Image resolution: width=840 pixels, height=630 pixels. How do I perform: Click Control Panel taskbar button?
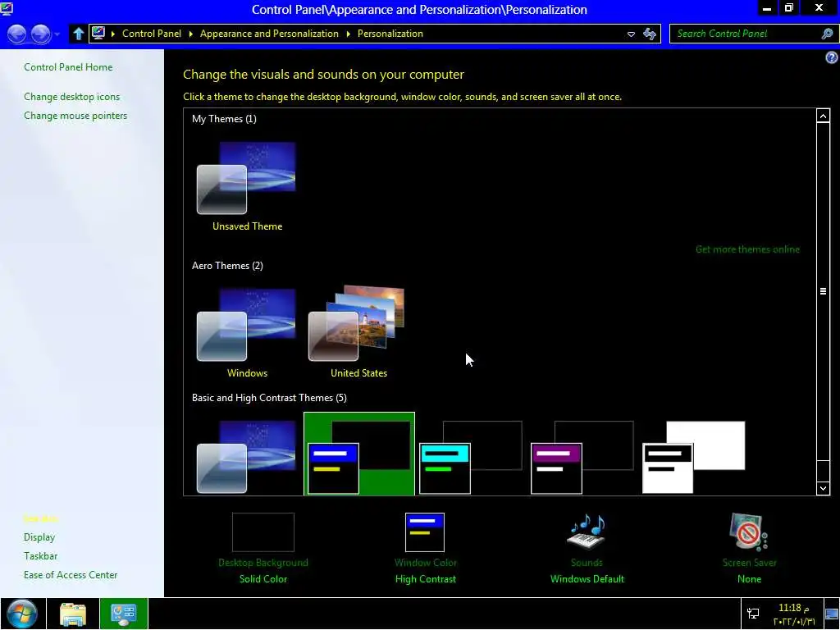(123, 614)
